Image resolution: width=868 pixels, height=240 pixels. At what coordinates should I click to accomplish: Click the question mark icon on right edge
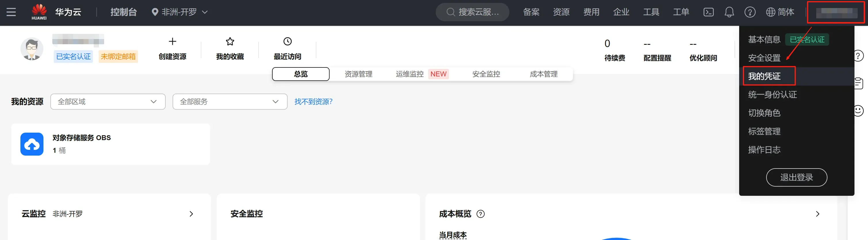tap(859, 55)
